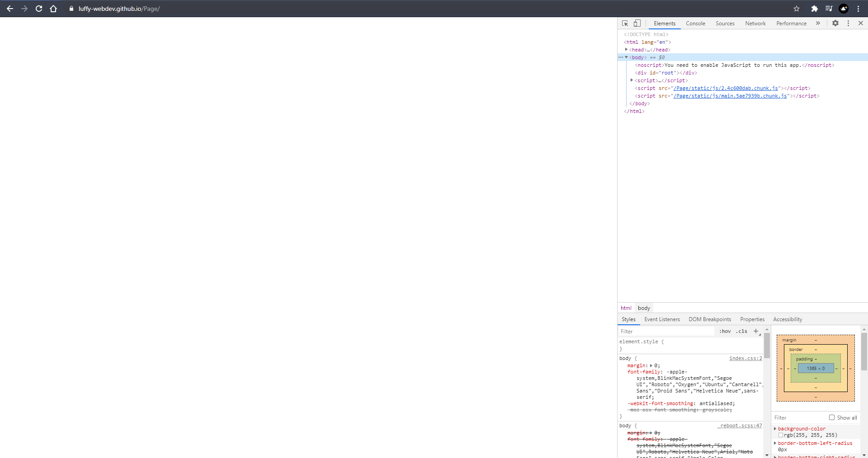Open the browser extensions puzzle icon
868x458 pixels.
pyautogui.click(x=815, y=9)
